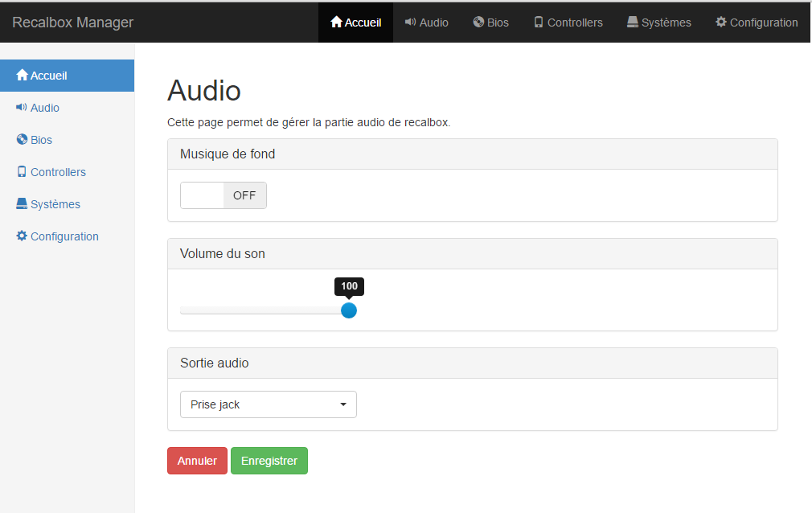Click the phone icon beside sidebar Controllers

pos(21,171)
